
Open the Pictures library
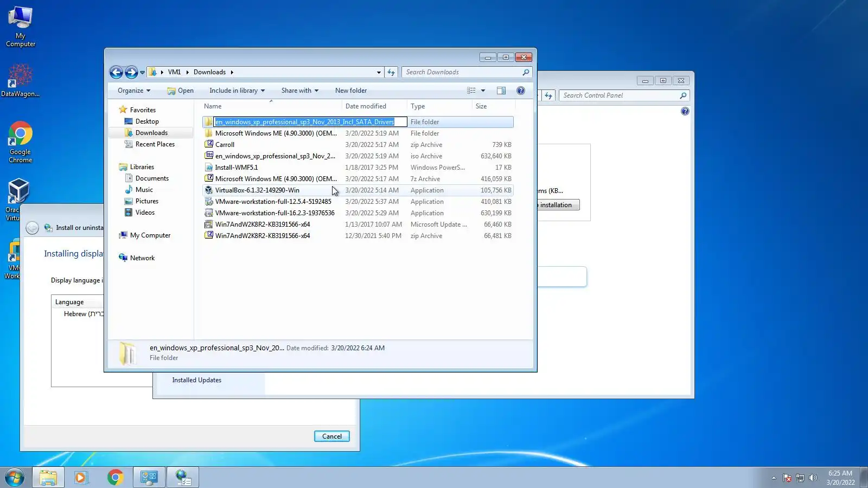147,201
